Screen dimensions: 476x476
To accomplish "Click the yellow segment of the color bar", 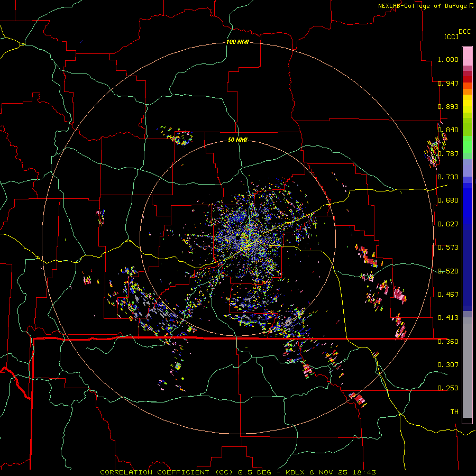I will (x=467, y=104).
